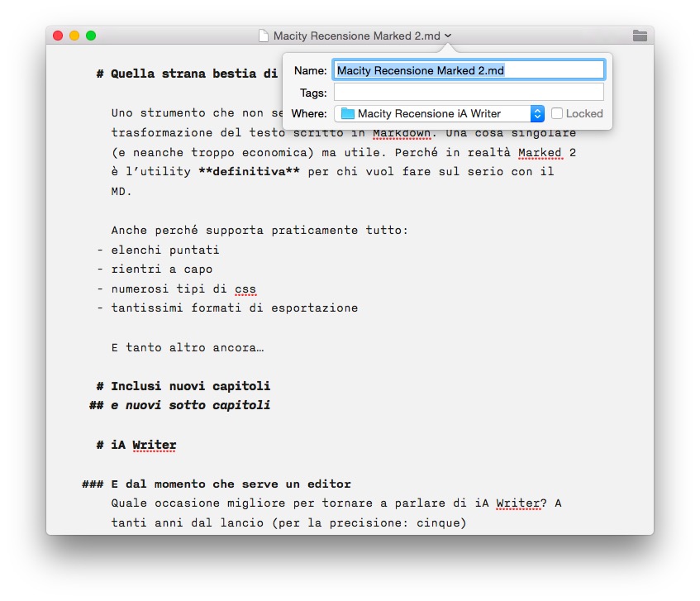Click the line 'E tanto altro ancora…'
The height and width of the screenshot is (601, 700).
point(188,347)
